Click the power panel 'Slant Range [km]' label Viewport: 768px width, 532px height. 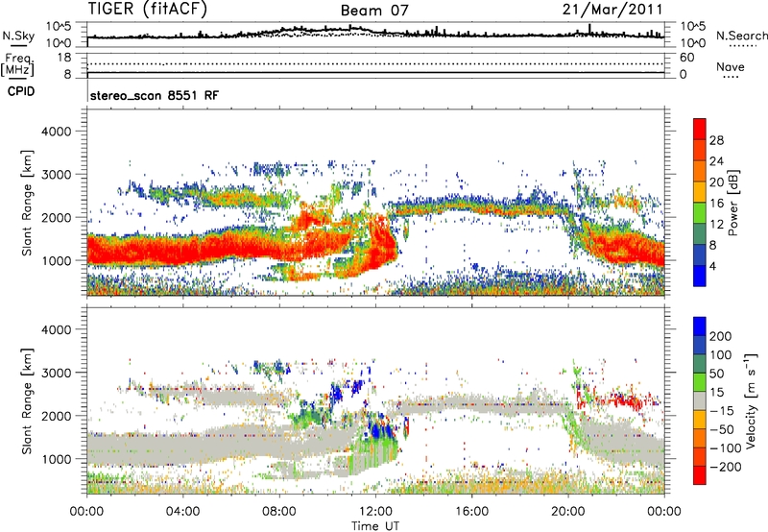coord(27,203)
